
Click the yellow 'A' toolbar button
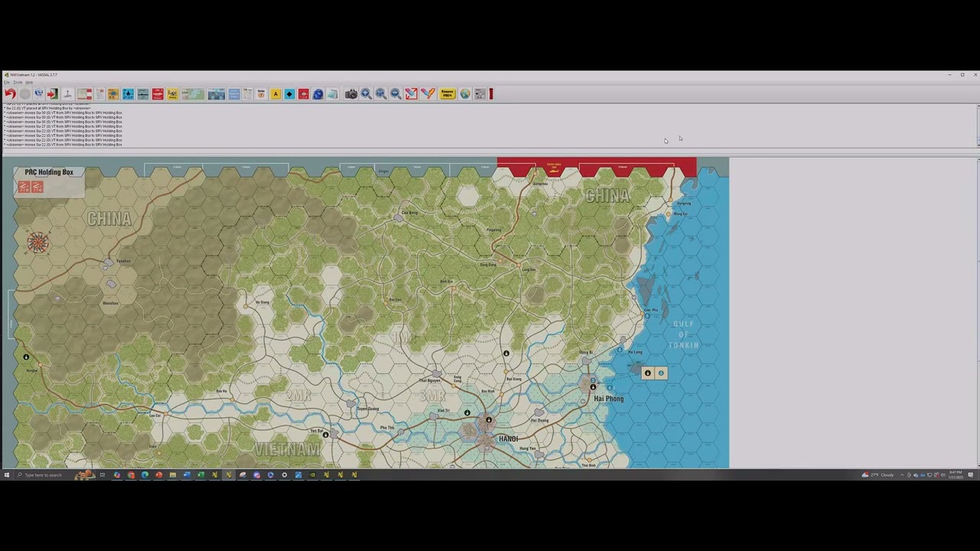(276, 93)
